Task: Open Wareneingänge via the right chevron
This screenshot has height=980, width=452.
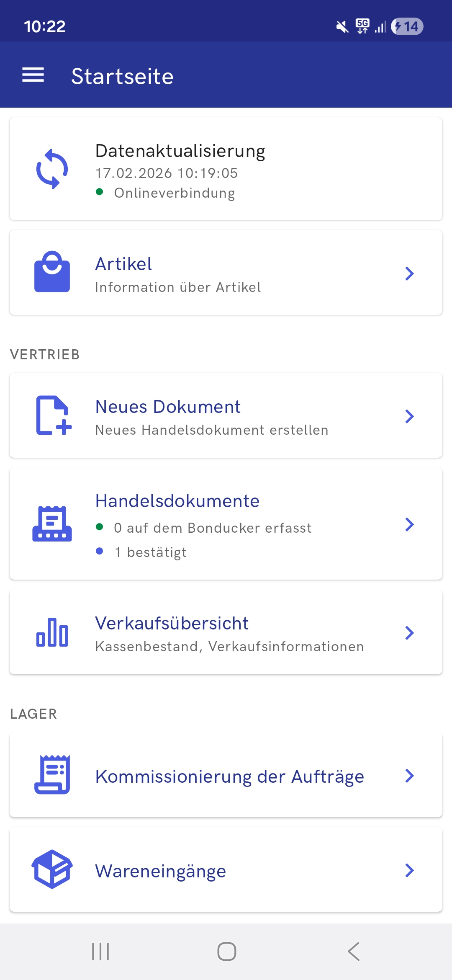Action: pyautogui.click(x=409, y=870)
